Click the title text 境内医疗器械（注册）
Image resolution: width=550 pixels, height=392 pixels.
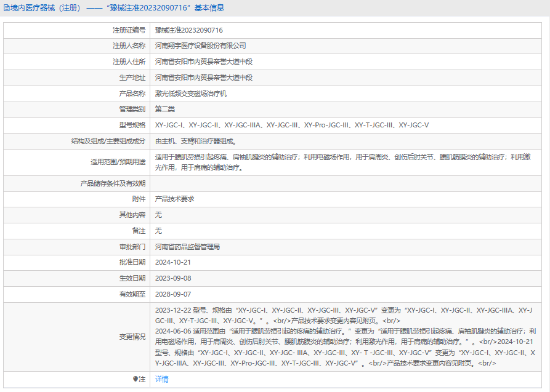[46, 8]
